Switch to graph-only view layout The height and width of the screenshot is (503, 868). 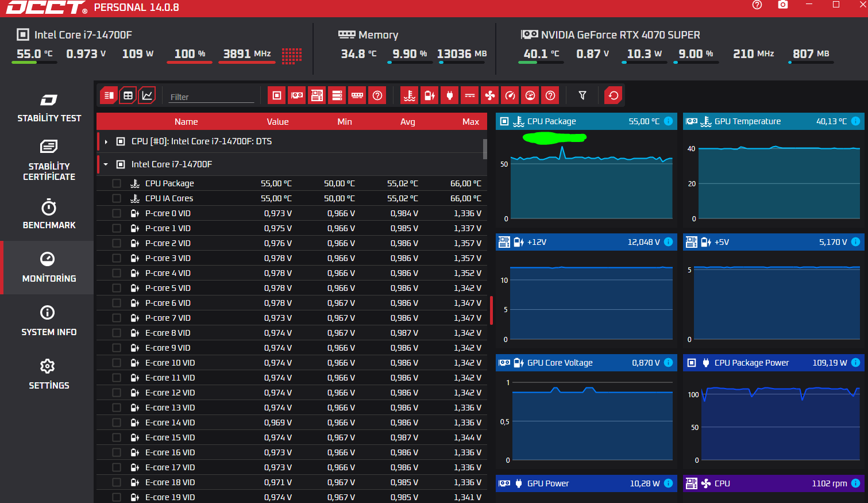click(x=147, y=95)
